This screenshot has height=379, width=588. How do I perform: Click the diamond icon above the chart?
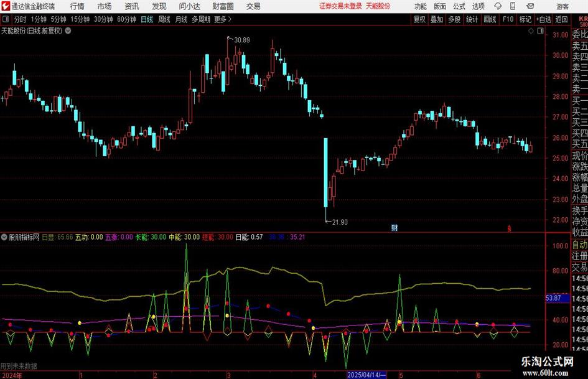pyautogui.click(x=531, y=31)
